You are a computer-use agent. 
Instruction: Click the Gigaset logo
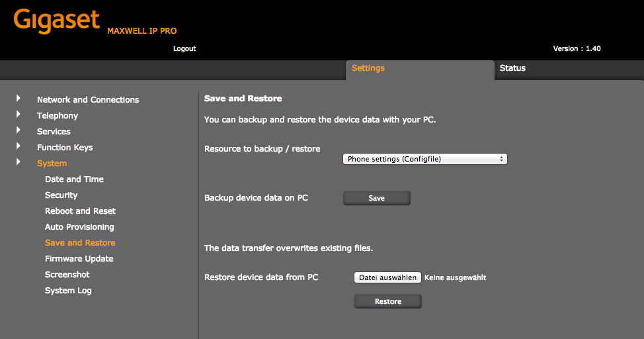point(57,21)
